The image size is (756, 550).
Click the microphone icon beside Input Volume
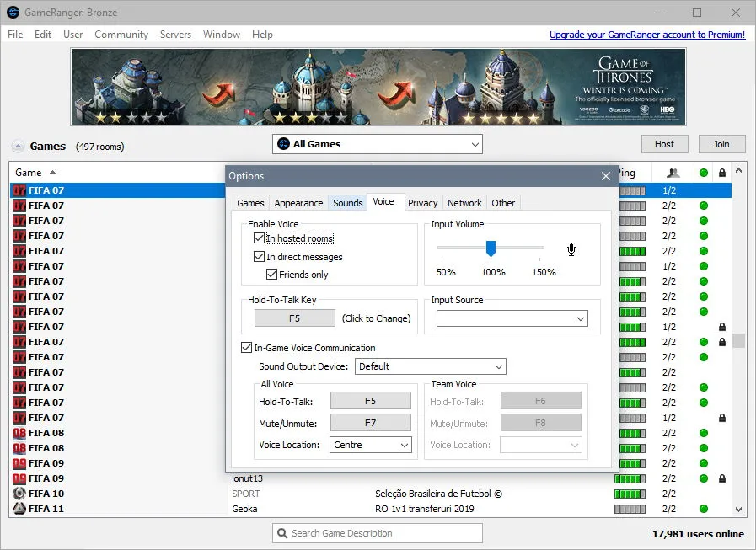click(x=571, y=249)
